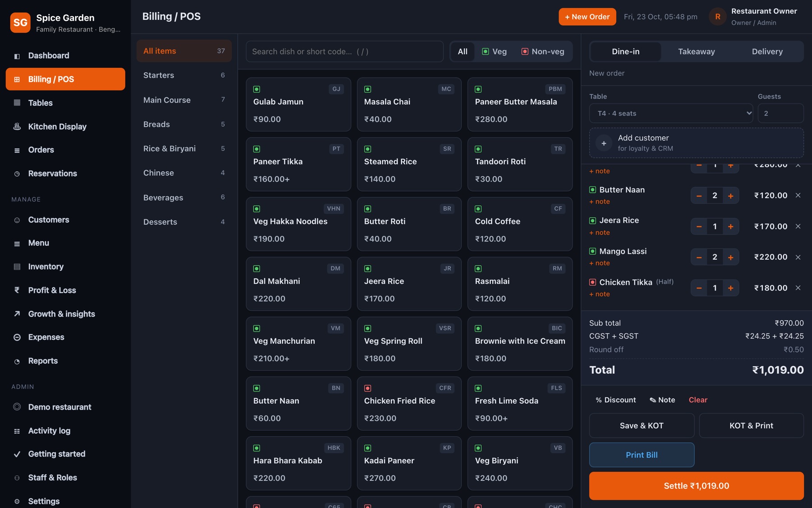Viewport: 812px width, 508px height.
Task: Click the dish search field
Action: [x=345, y=51]
